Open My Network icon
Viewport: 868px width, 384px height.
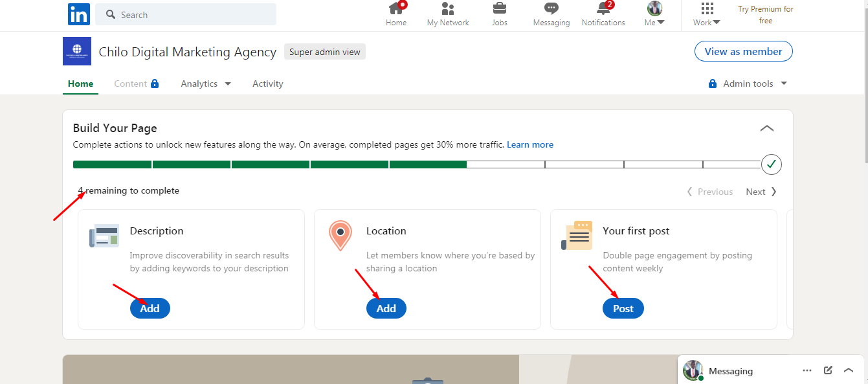pos(448,14)
